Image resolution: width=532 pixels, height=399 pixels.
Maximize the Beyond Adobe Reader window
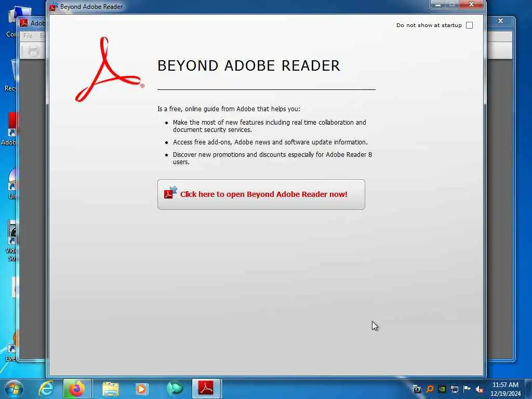point(452,5)
